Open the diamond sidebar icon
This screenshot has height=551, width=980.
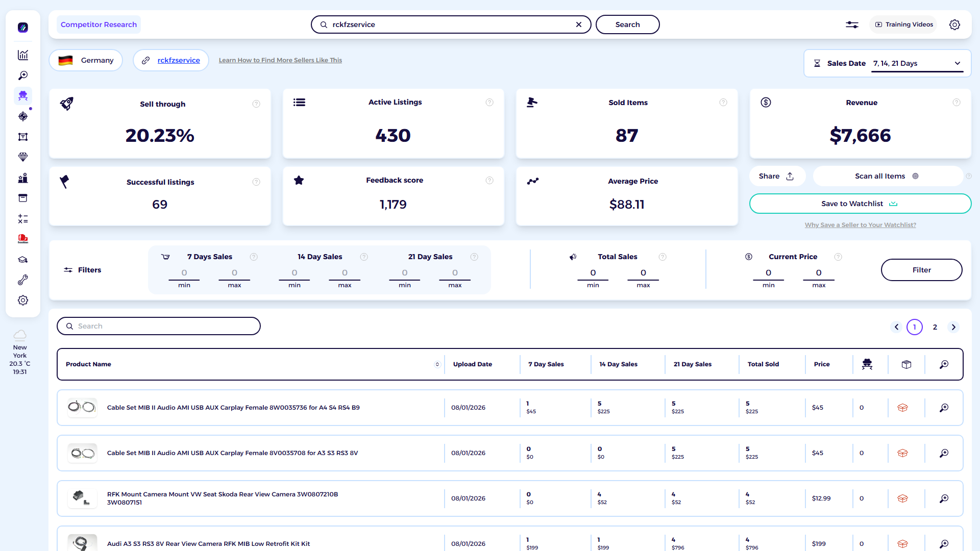tap(23, 157)
